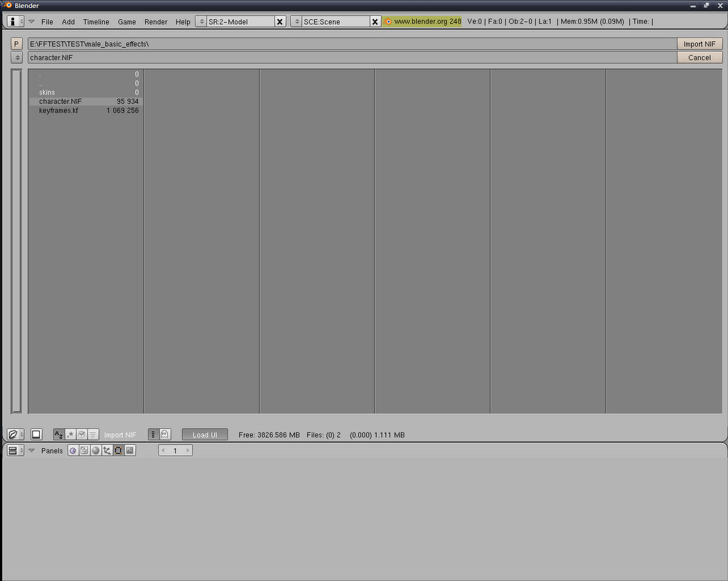Open the Timeline menu
Viewport: 728px width, 581px height.
pos(96,22)
